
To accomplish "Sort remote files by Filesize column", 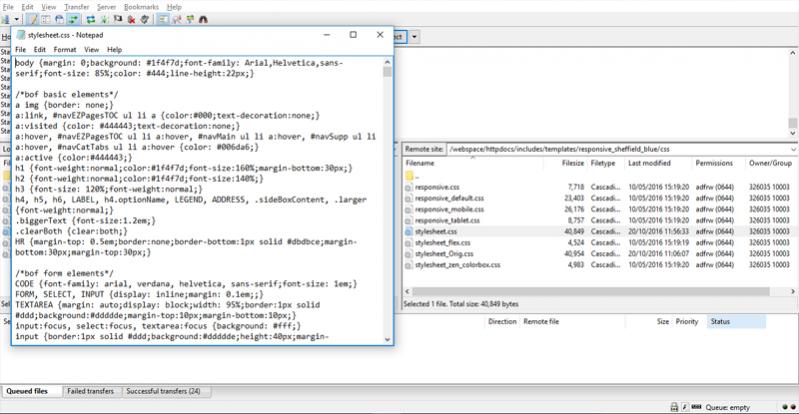I will pyautogui.click(x=566, y=163).
